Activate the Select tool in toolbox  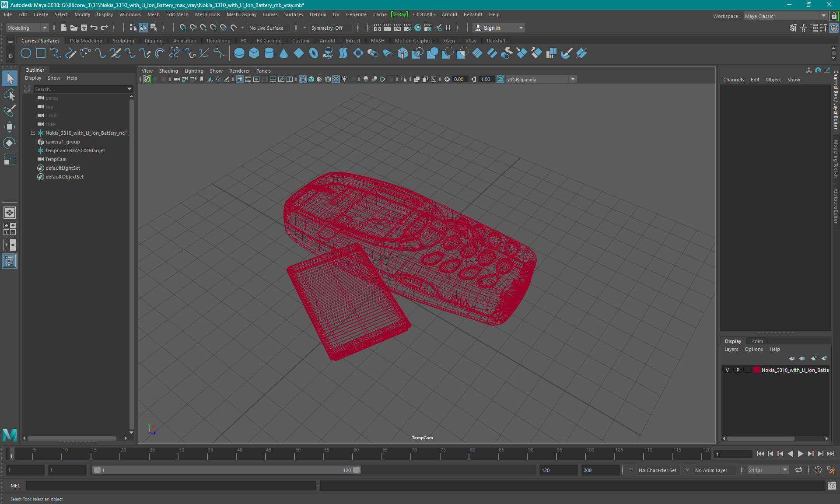tap(10, 78)
